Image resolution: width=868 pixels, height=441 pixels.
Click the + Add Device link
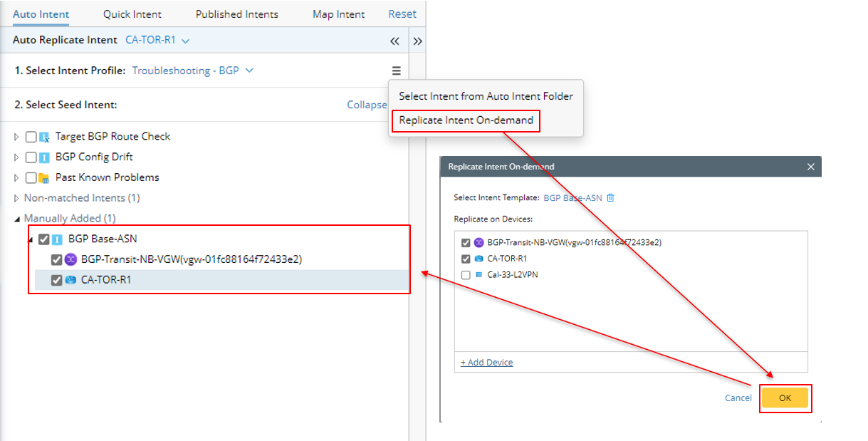(x=486, y=363)
